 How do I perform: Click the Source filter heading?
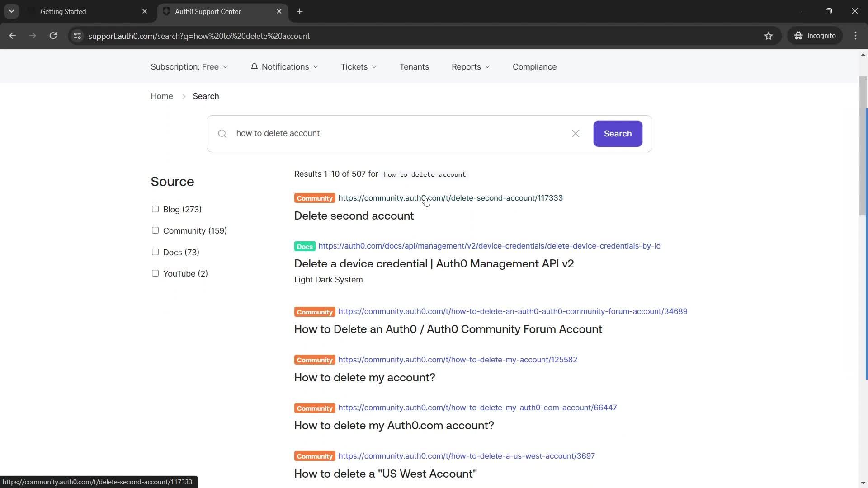172,182
